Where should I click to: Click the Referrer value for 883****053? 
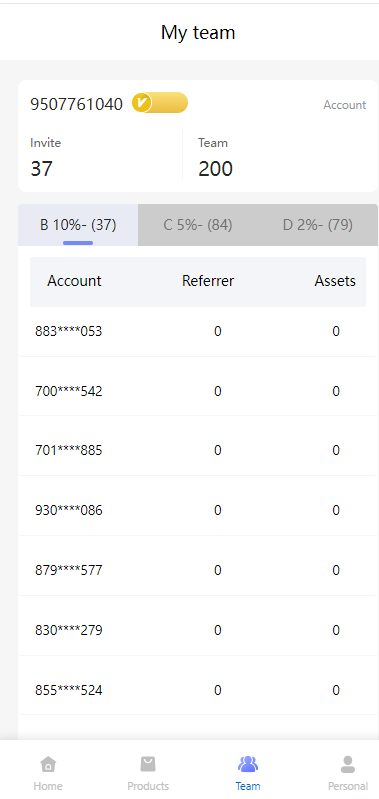[x=218, y=331]
